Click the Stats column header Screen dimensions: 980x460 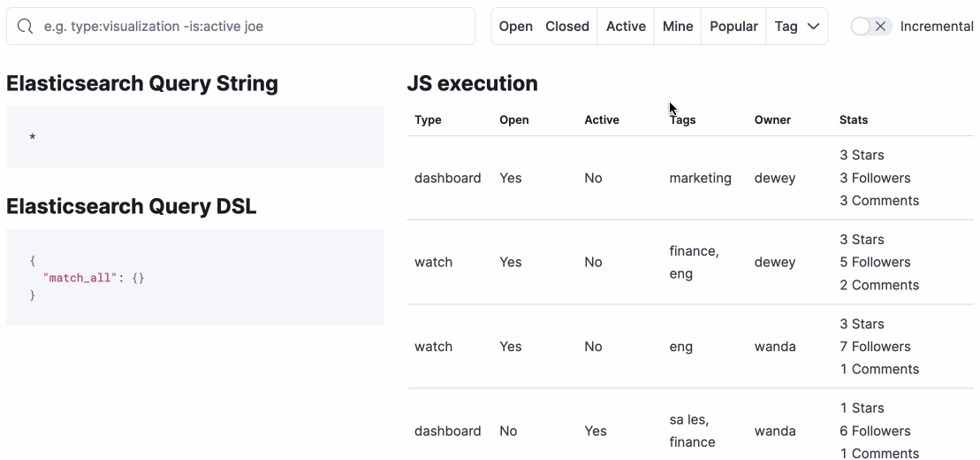[854, 120]
